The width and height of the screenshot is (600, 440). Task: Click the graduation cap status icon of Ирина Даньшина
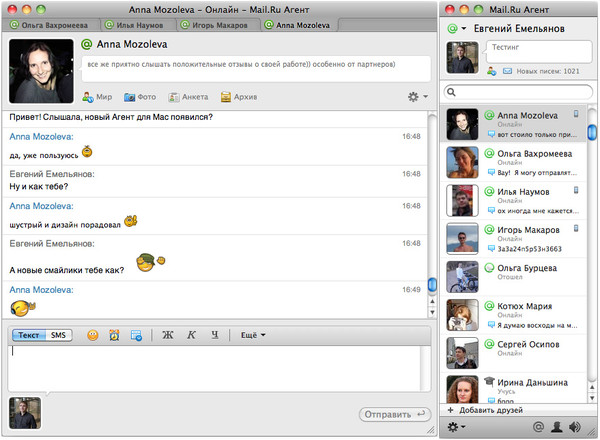point(489,381)
